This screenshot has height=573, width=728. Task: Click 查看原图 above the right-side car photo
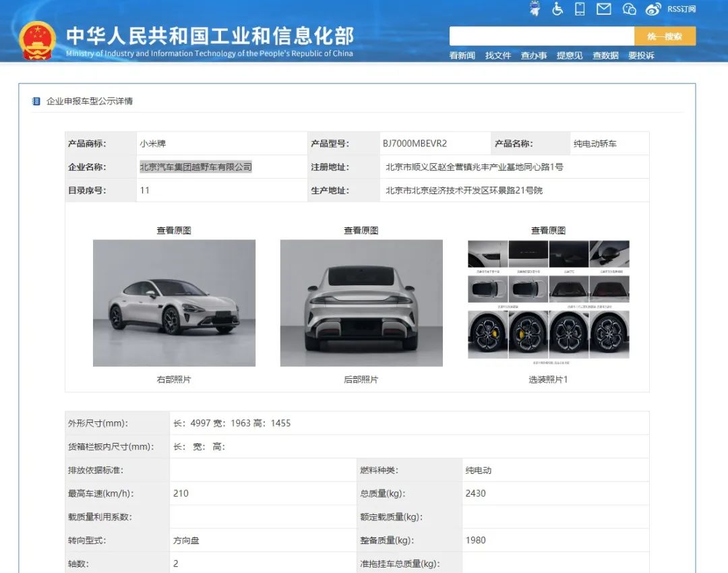click(174, 231)
